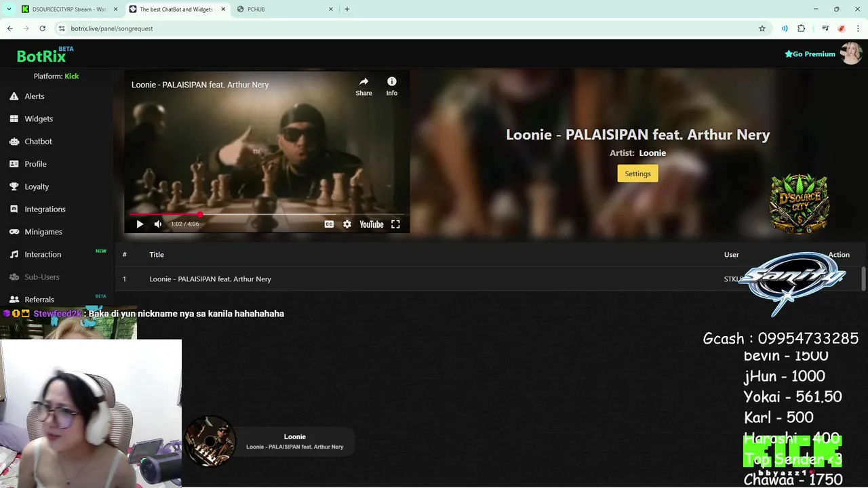Open Chrome's three-dot menu
This screenshot has height=488, width=868.
pos(858,28)
